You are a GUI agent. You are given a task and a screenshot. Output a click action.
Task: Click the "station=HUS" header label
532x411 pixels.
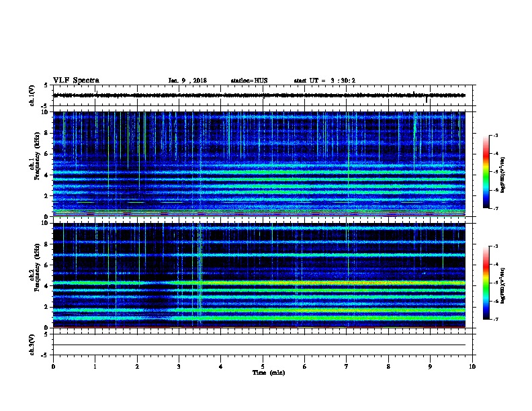coord(249,81)
